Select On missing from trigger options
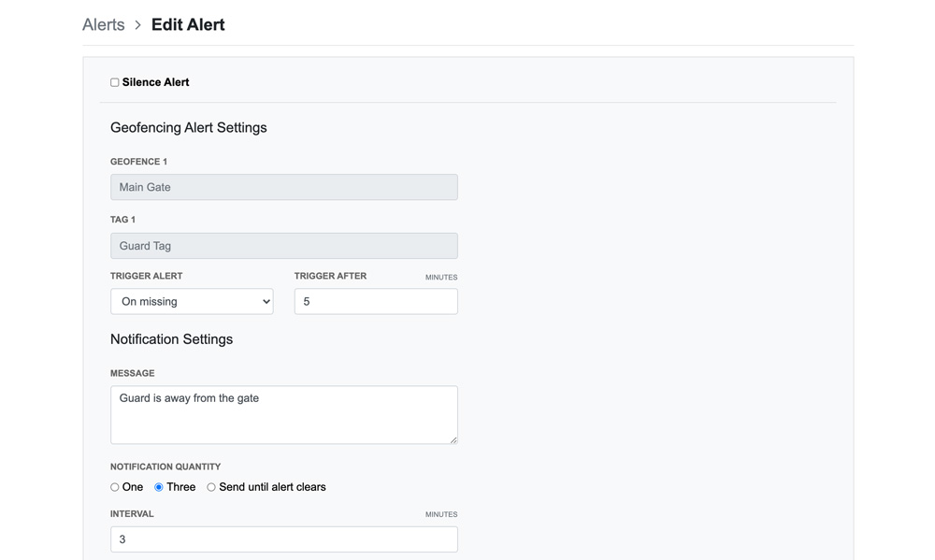Screen dimensions: 935x560 pos(192,301)
